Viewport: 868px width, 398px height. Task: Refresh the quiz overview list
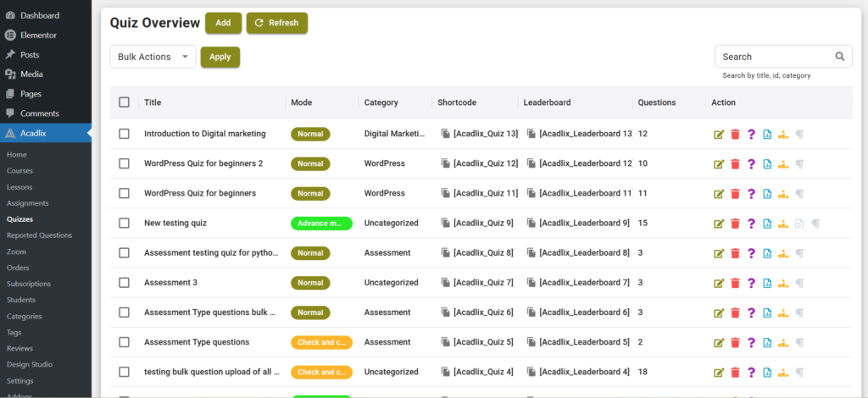tap(276, 23)
